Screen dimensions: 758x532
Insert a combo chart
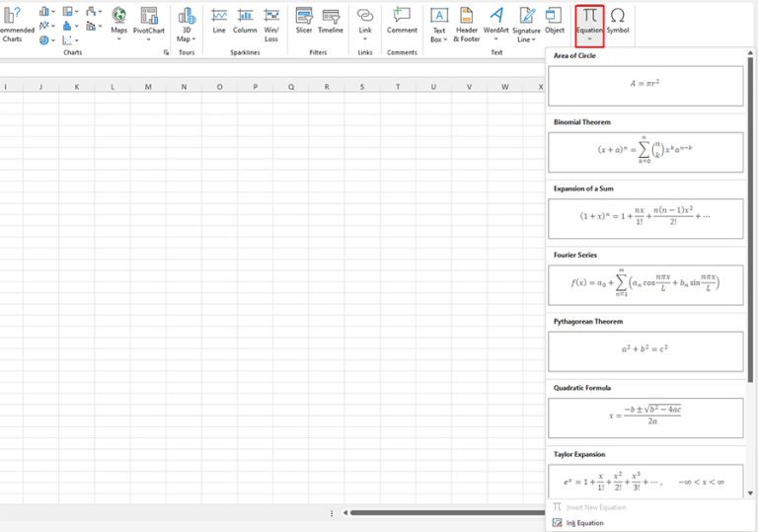[91, 25]
